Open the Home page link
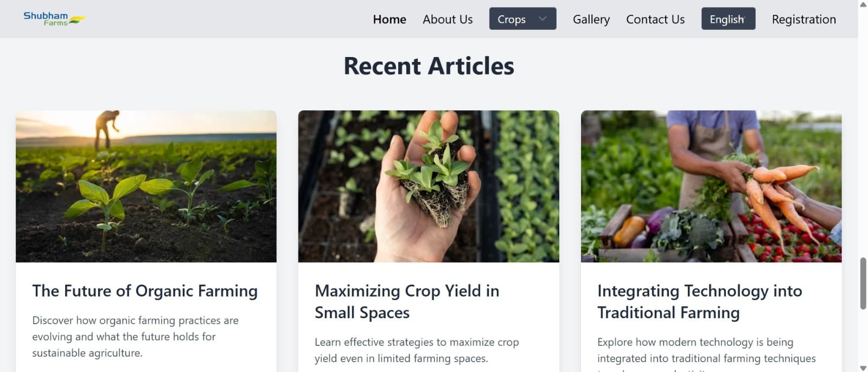This screenshot has height=372, width=868. point(390,20)
